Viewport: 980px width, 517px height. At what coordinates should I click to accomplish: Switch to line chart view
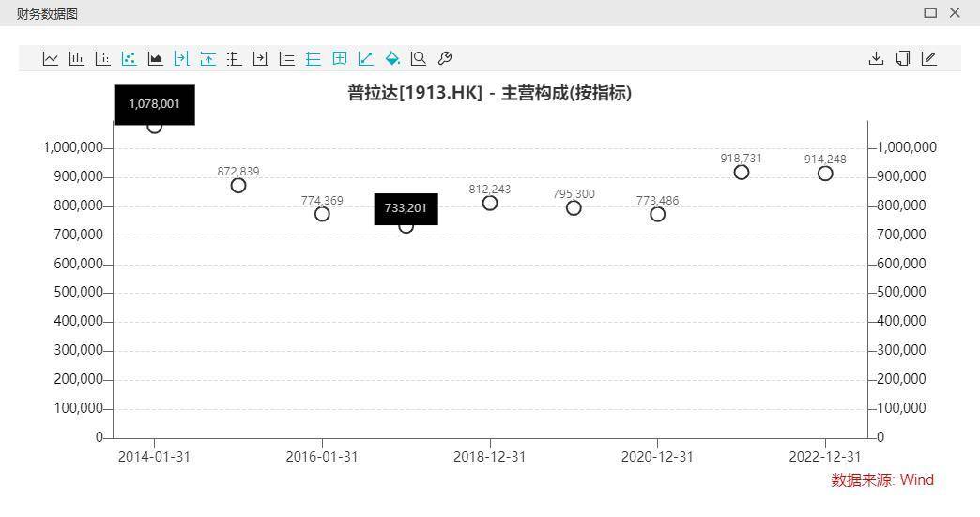point(51,59)
